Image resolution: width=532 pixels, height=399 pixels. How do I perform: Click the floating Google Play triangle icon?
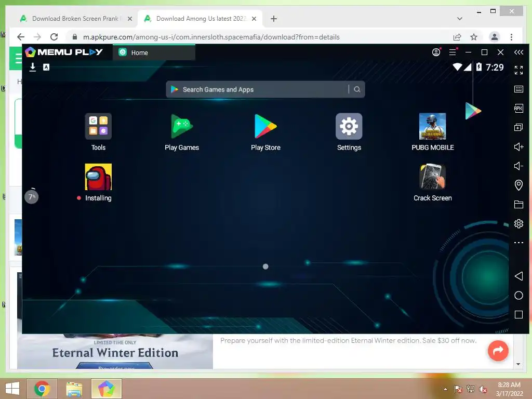pos(473,111)
